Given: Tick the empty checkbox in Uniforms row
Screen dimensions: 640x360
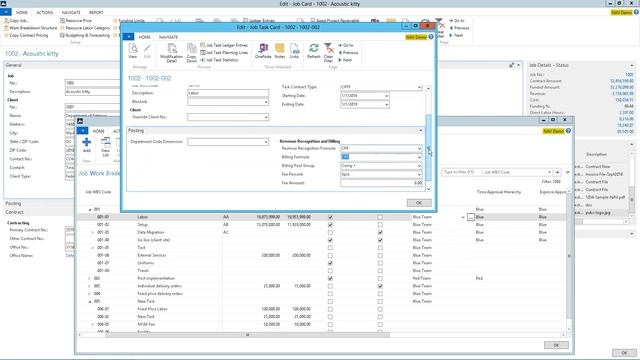Looking at the screenshot, I should click(x=380, y=263).
